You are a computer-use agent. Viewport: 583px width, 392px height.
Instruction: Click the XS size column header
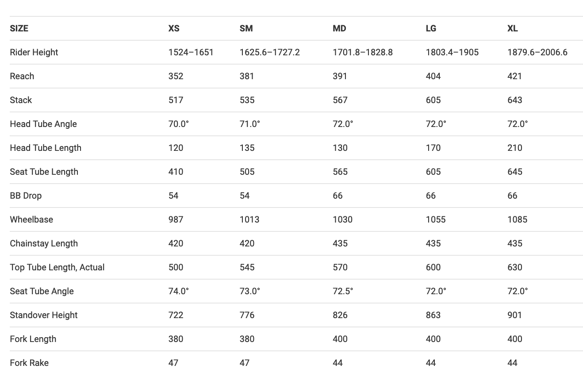pyautogui.click(x=174, y=28)
